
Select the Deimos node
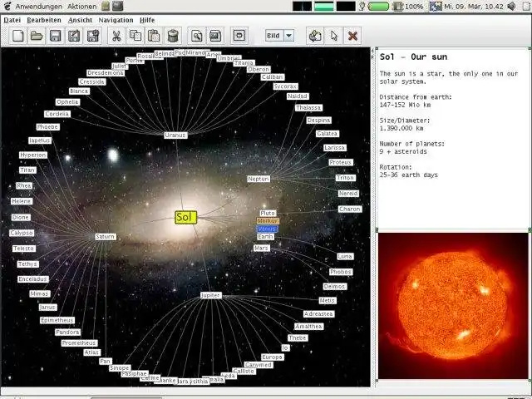[x=334, y=286]
